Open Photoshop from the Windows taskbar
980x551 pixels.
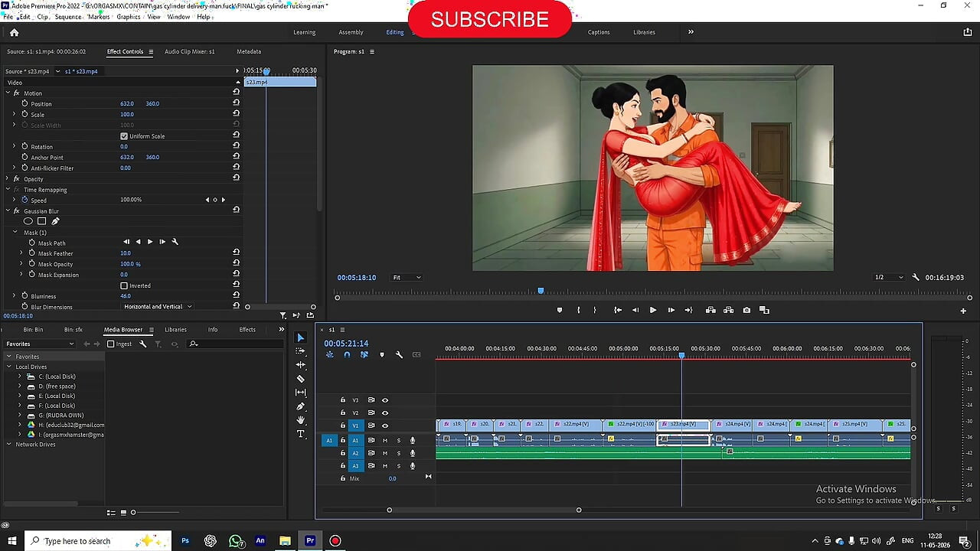click(185, 541)
